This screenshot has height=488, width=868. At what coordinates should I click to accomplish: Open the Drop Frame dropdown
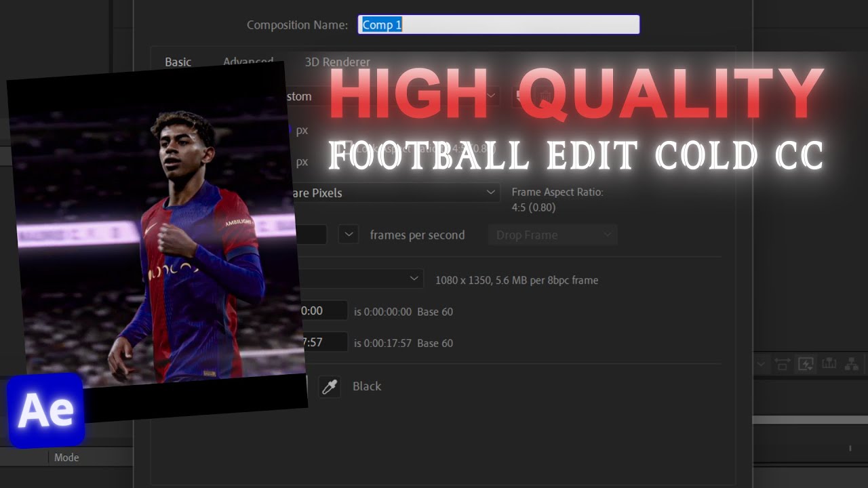[x=553, y=235]
